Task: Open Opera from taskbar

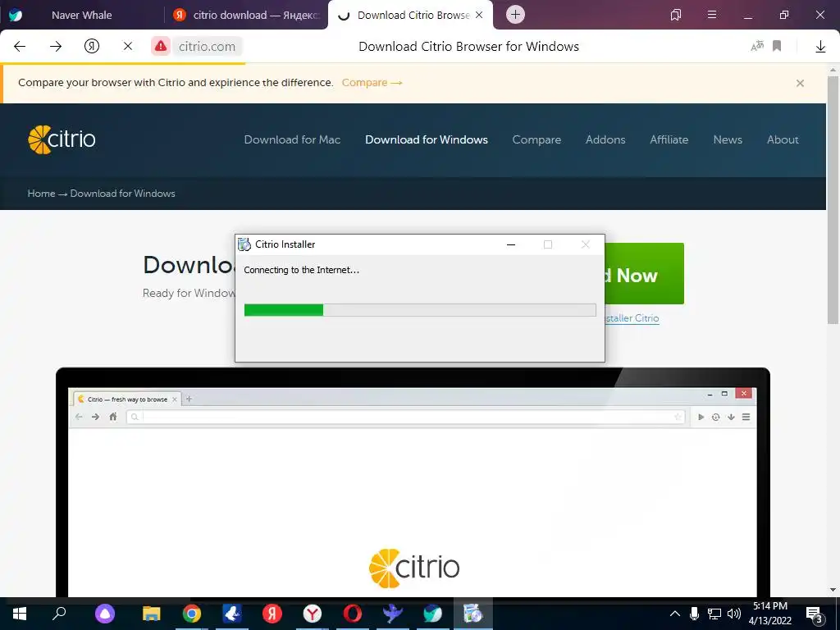Action: click(x=353, y=614)
